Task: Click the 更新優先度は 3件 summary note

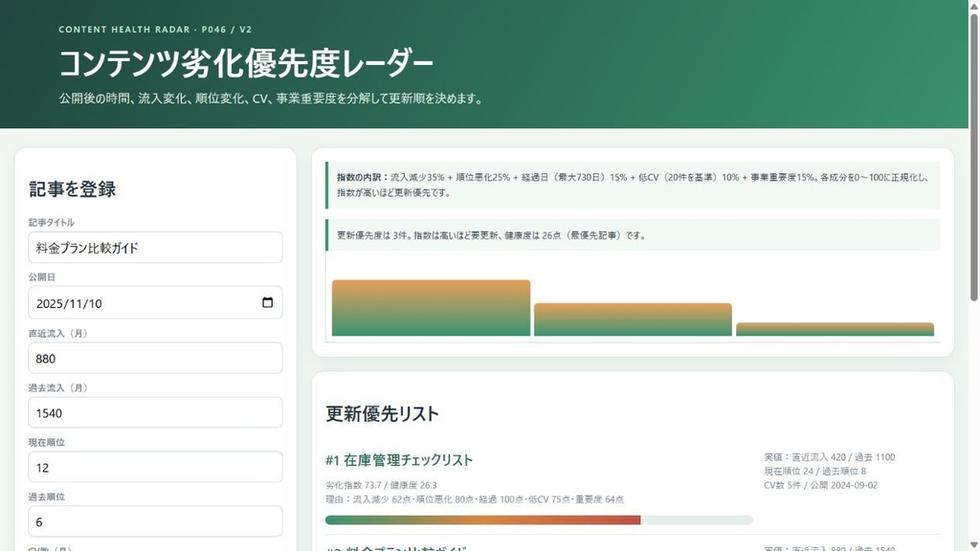Action: coord(633,235)
